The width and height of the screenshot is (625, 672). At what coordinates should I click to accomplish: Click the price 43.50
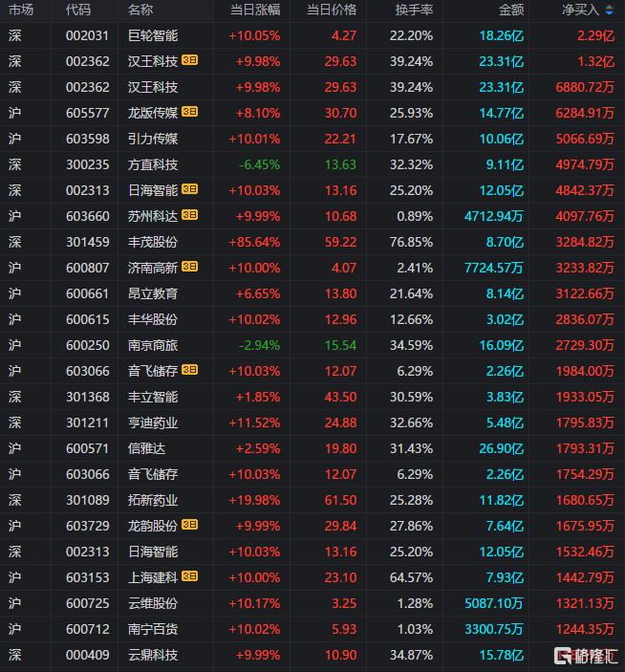pyautogui.click(x=340, y=397)
